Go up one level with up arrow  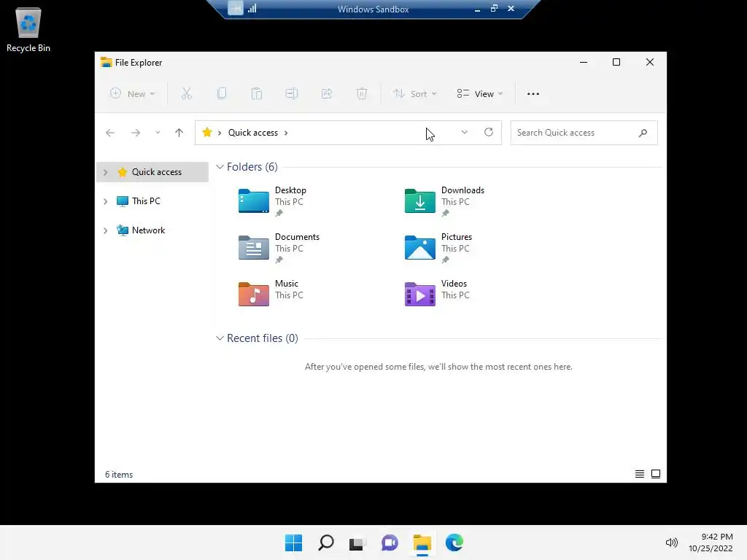(179, 133)
